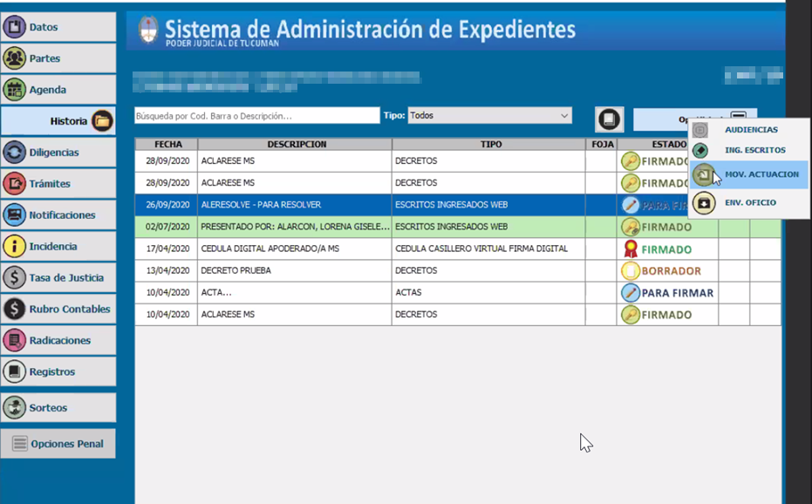
Task: Select AUDIENCIAS from the options menu
Action: coord(749,130)
